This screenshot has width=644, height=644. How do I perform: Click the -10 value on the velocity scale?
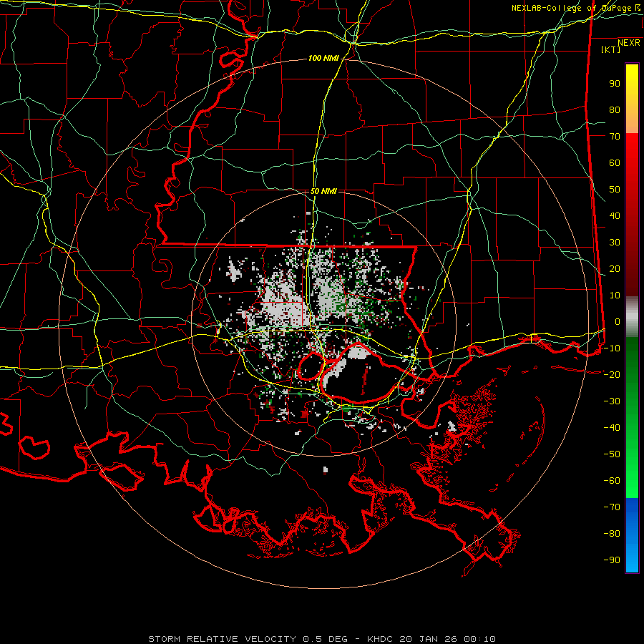612,348
